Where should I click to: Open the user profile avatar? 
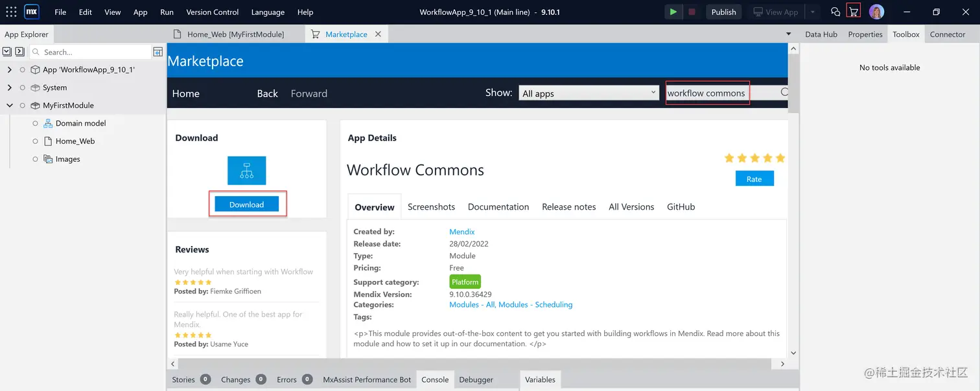[876, 12]
